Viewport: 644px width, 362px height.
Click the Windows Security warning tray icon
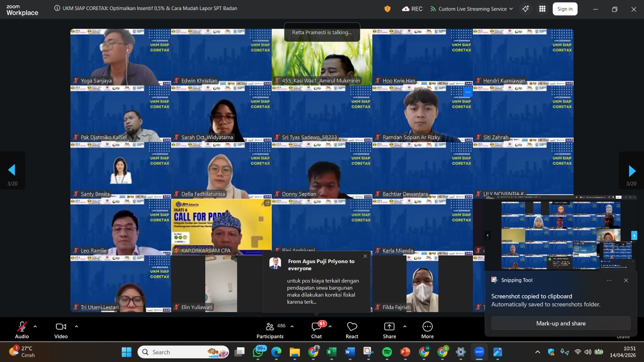coord(551,352)
